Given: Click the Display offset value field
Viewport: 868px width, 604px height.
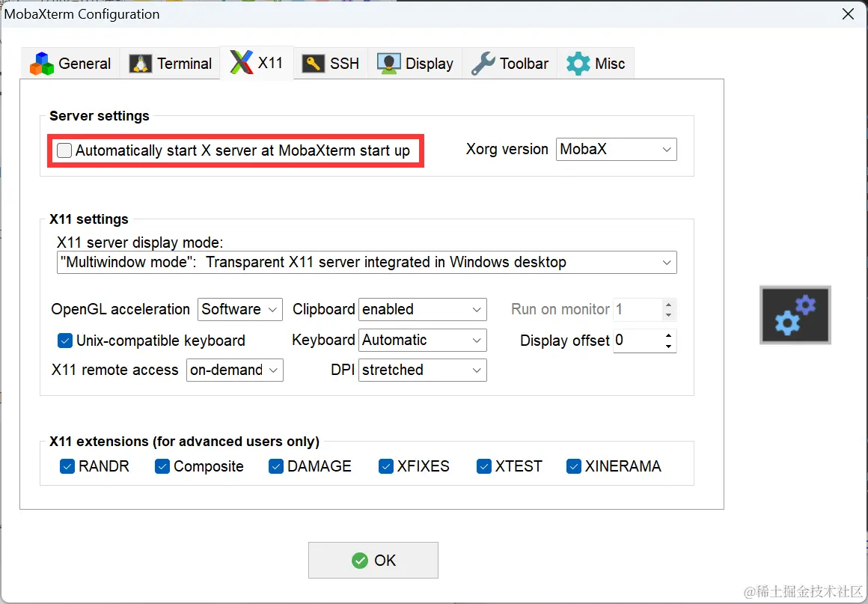Looking at the screenshot, I should coord(638,341).
